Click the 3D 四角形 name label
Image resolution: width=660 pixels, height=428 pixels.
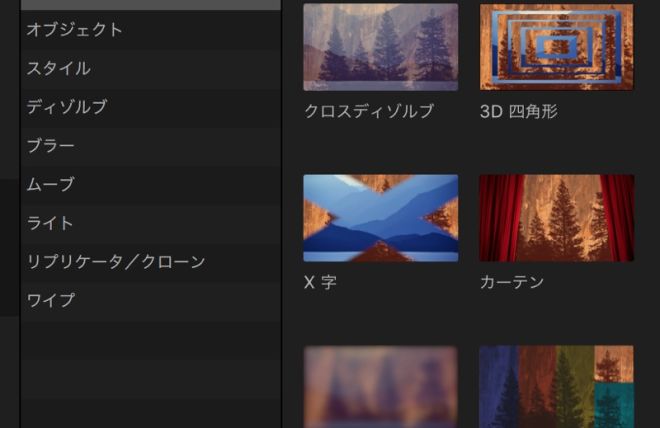(518, 112)
